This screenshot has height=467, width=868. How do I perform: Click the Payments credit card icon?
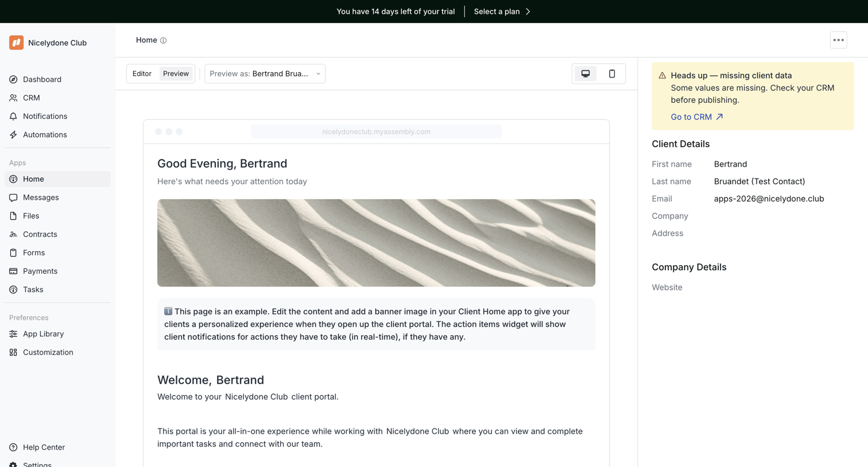pos(13,271)
